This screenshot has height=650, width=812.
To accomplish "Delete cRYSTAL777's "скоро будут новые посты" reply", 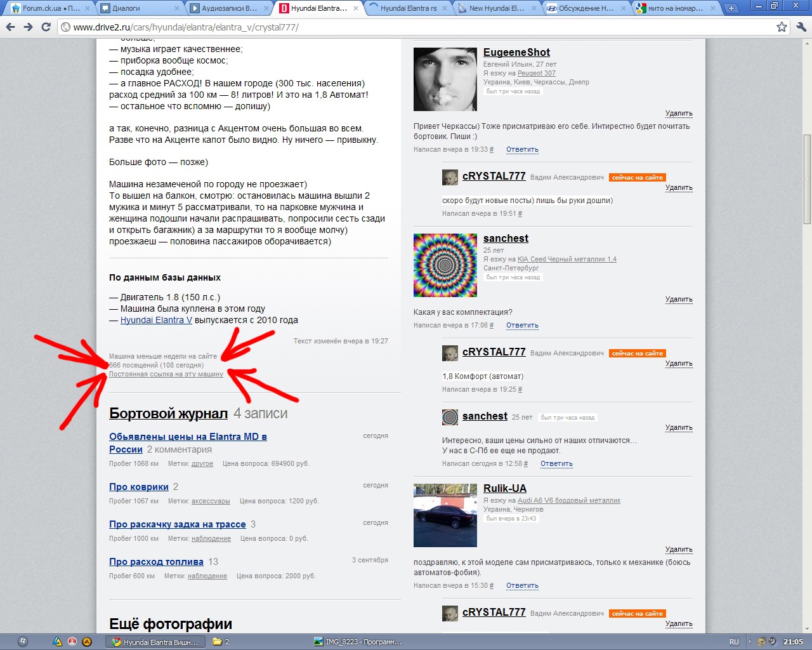I will 679,188.
